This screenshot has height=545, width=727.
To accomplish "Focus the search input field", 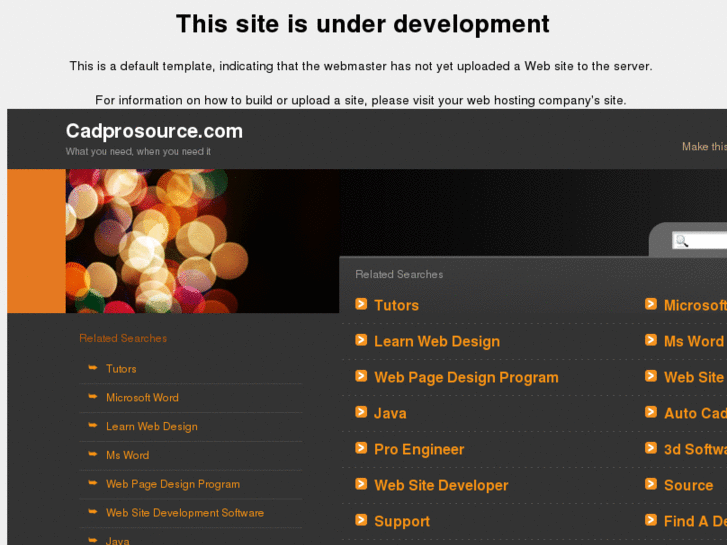I will pos(700,241).
